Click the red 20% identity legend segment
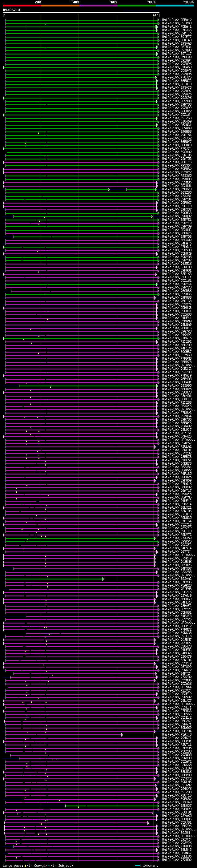Viewport: 197px width, 868px height. (22, 6)
